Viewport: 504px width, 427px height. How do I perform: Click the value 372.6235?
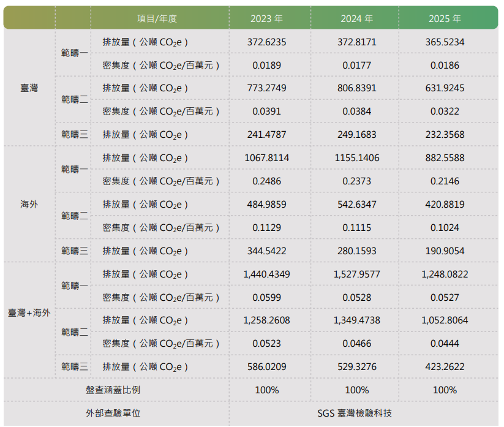point(266,42)
